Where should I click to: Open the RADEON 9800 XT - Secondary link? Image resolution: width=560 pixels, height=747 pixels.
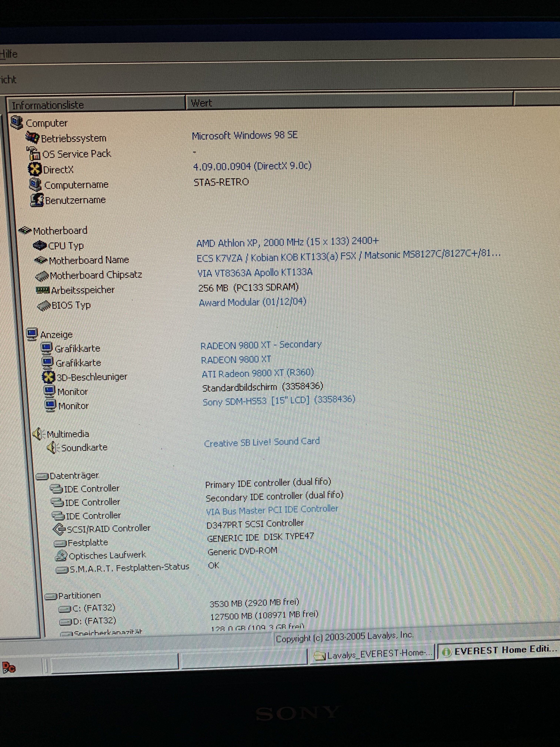pos(261,345)
